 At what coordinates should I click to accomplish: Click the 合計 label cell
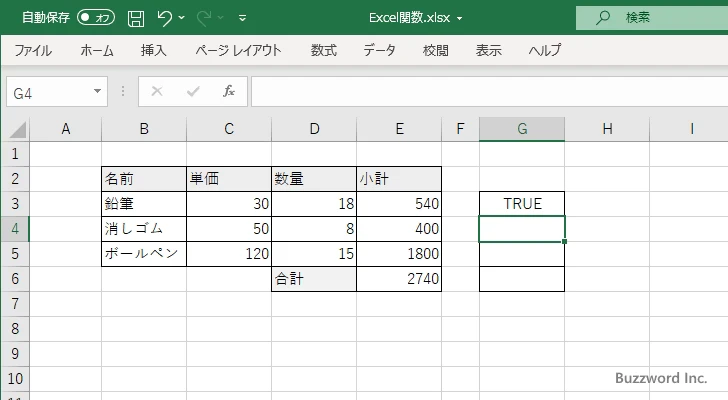coord(314,279)
